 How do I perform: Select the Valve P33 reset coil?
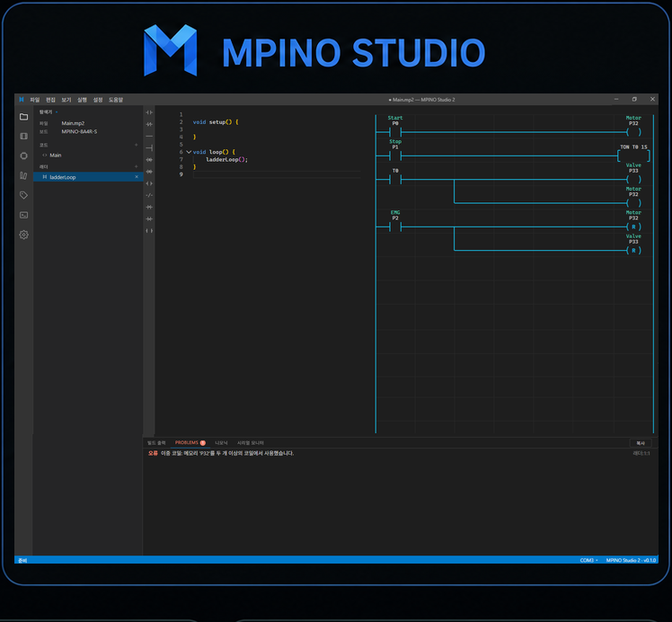(x=633, y=251)
